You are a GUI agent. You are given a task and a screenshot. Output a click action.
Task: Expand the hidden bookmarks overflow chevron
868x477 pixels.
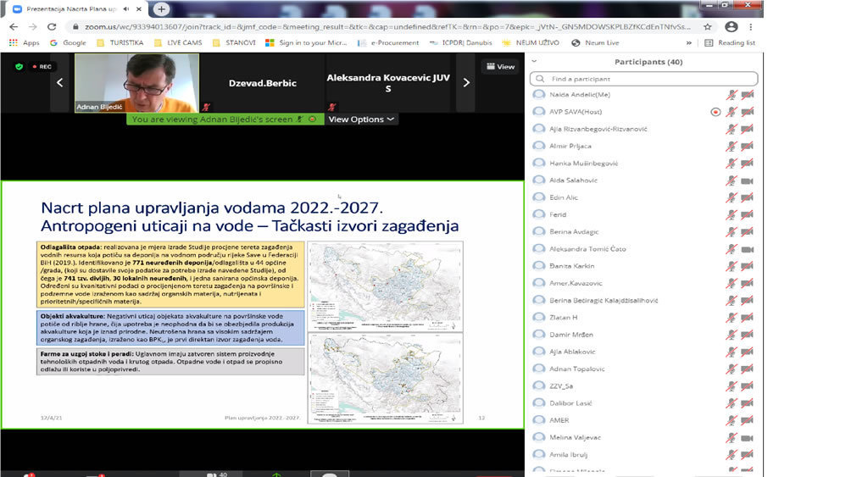[x=688, y=42]
